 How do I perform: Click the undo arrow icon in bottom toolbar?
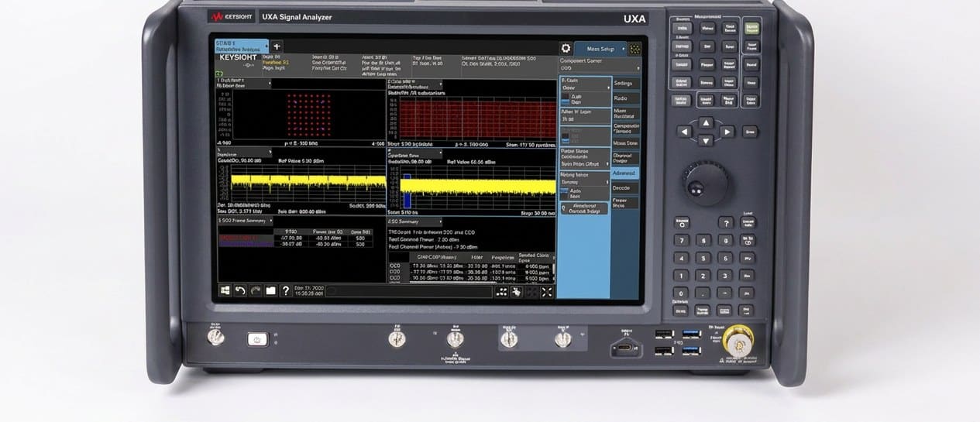240,291
